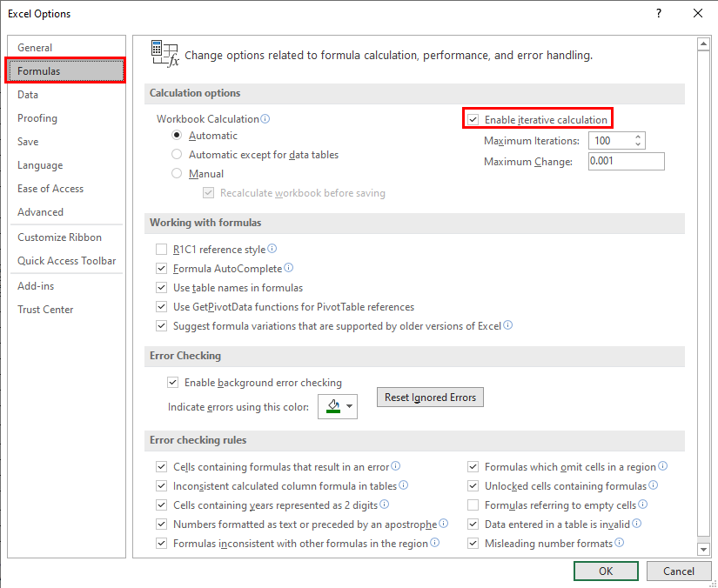
Task: Check Formulas referring to empty cells
Action: [473, 505]
